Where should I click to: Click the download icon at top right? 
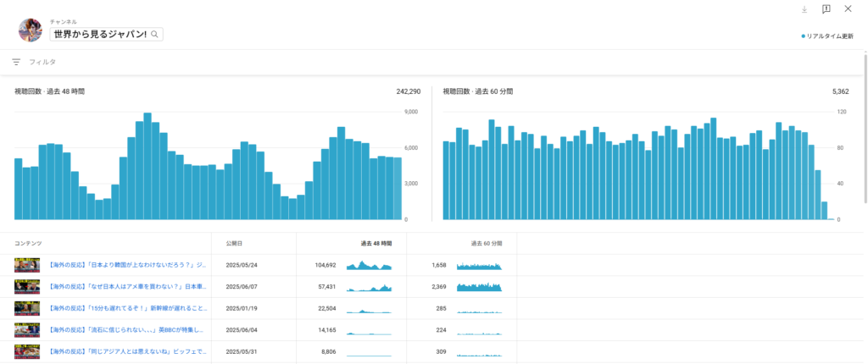pyautogui.click(x=804, y=9)
